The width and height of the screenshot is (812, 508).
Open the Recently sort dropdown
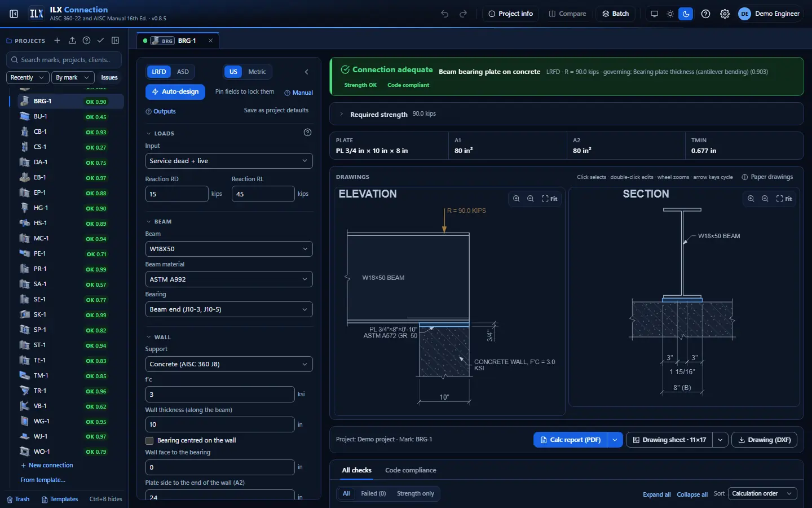(28, 77)
